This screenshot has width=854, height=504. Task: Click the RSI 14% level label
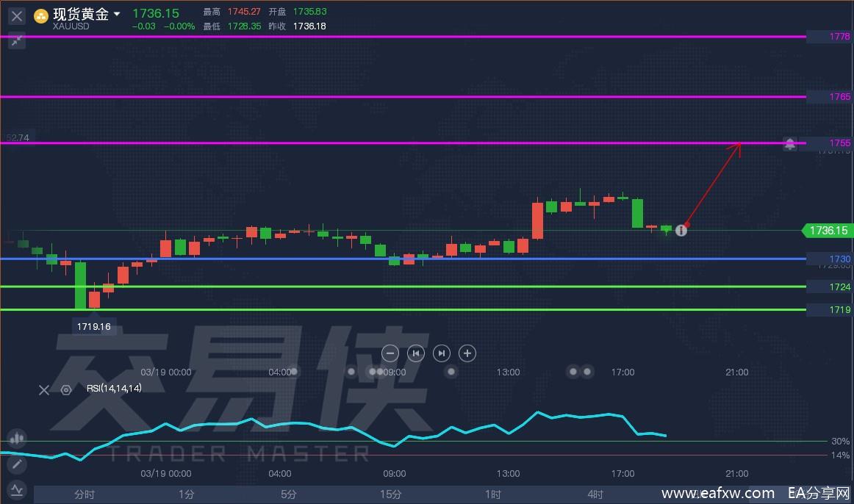[840, 455]
